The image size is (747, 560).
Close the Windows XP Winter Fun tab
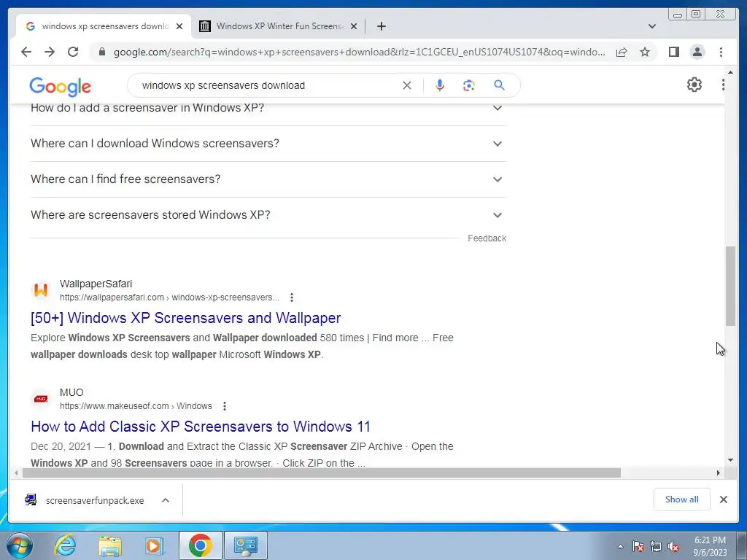click(x=354, y=26)
